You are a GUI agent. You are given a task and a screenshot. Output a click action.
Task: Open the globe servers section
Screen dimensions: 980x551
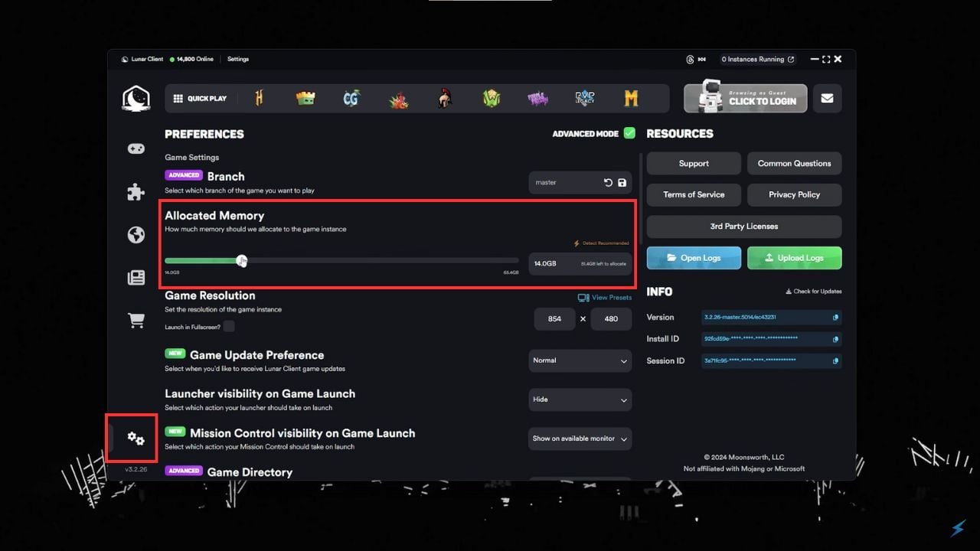136,235
